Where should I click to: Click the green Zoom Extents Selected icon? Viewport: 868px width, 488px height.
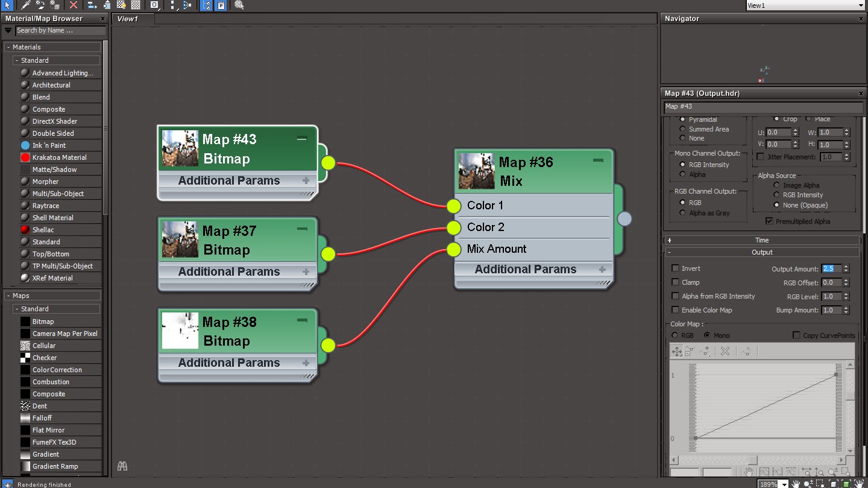click(846, 484)
